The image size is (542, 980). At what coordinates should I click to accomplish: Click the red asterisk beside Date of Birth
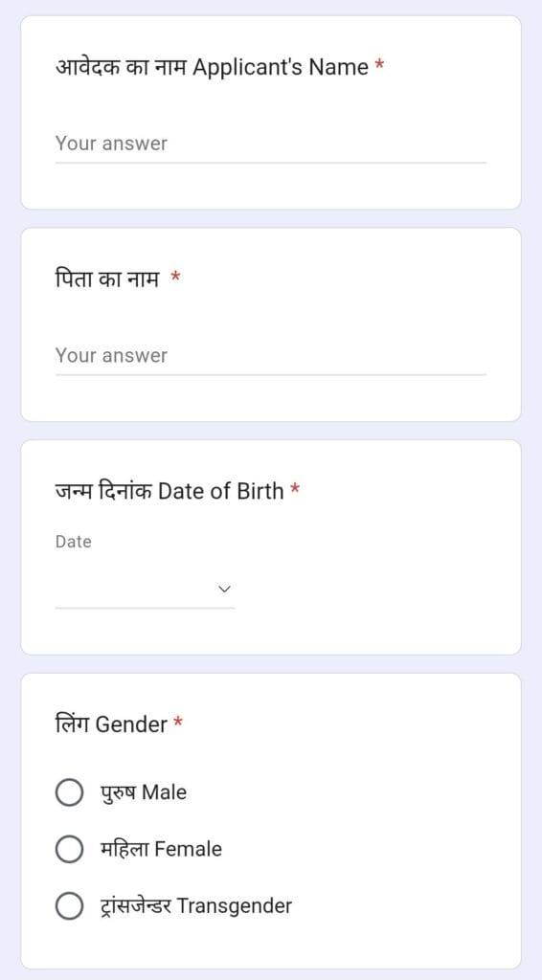click(x=295, y=489)
